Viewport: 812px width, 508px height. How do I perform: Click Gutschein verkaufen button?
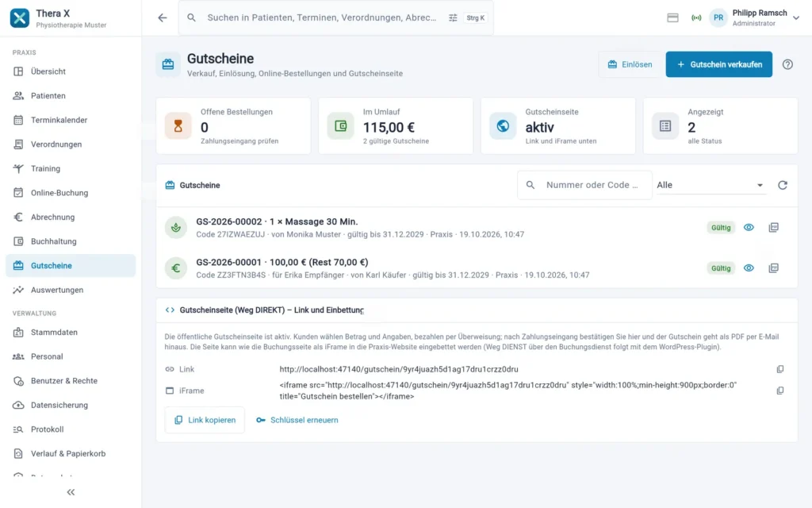click(718, 64)
